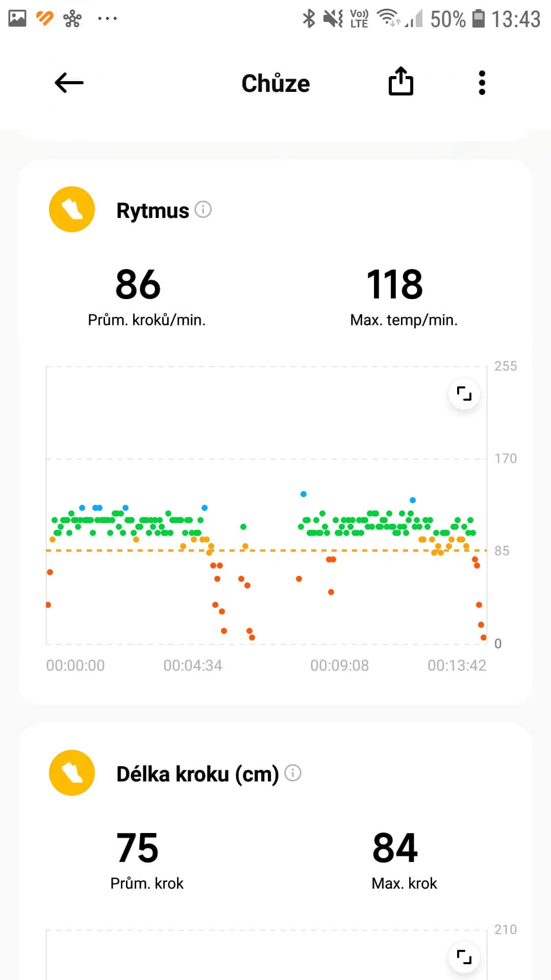
Task: Tap the Rytmus section heading
Action: (x=153, y=210)
